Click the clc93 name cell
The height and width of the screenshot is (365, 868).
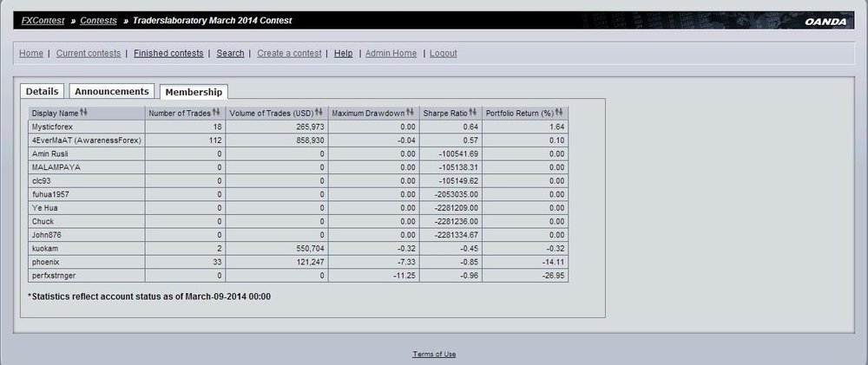pos(87,181)
